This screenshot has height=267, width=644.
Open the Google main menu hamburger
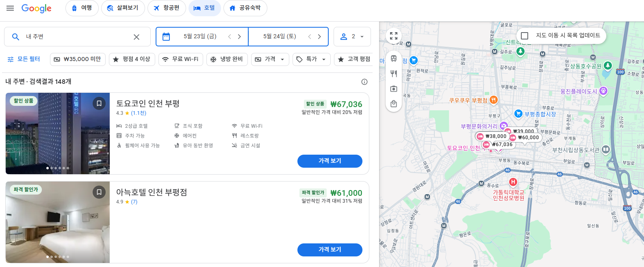tap(10, 8)
